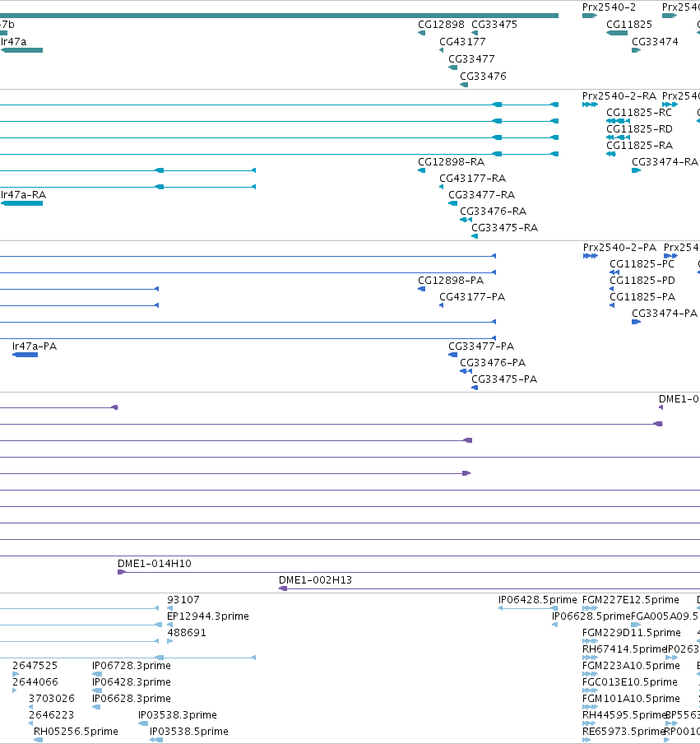Click protein CG11825-PA
Image resolution: width=700 pixels, height=744 pixels.
tap(642, 297)
